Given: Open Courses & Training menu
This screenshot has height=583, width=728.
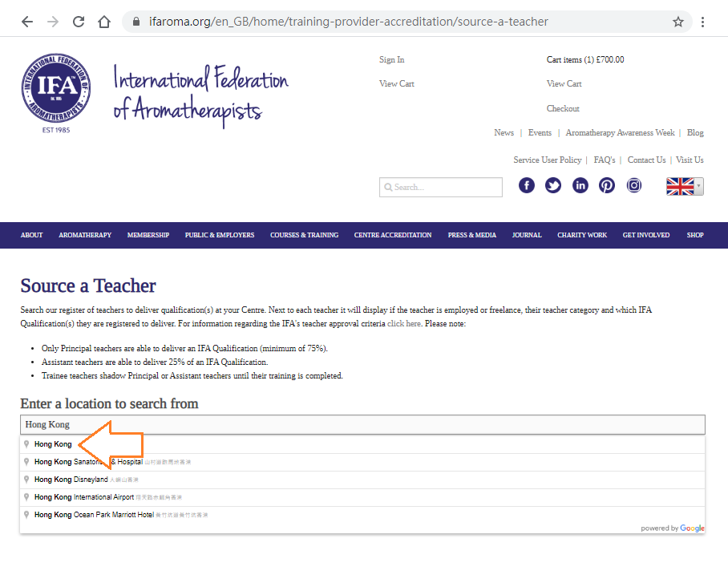Looking at the screenshot, I should (x=304, y=235).
